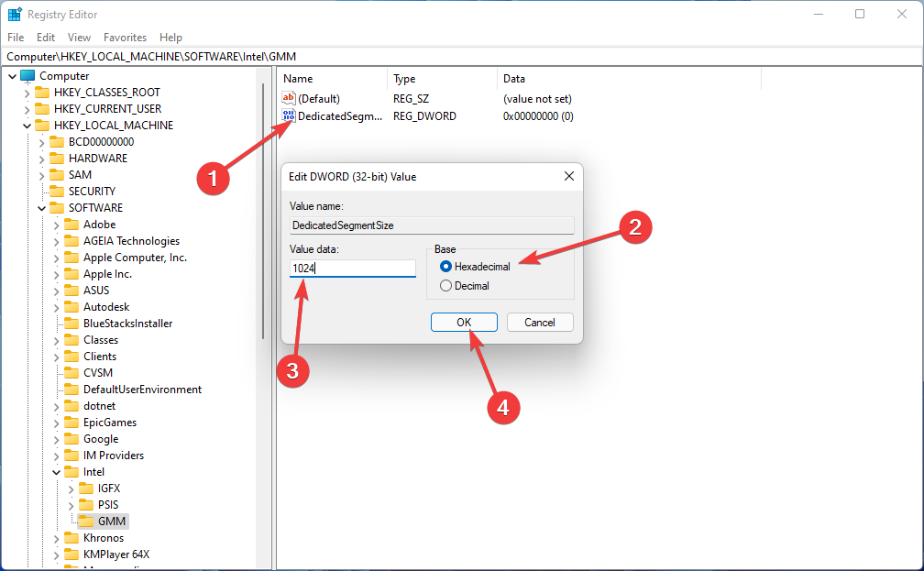
Task: Close the Edit DWORD dialog with X
Action: point(568,176)
